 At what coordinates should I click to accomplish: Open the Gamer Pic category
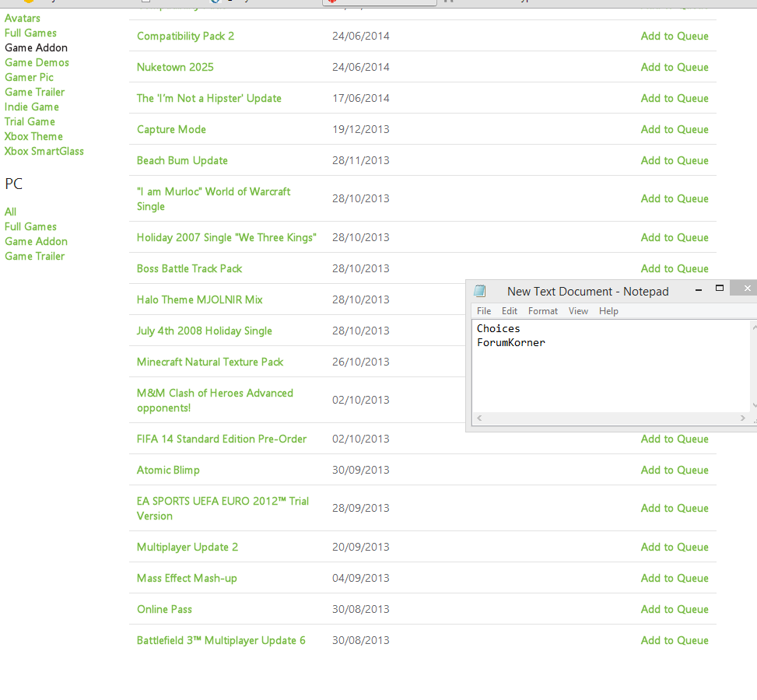point(29,77)
